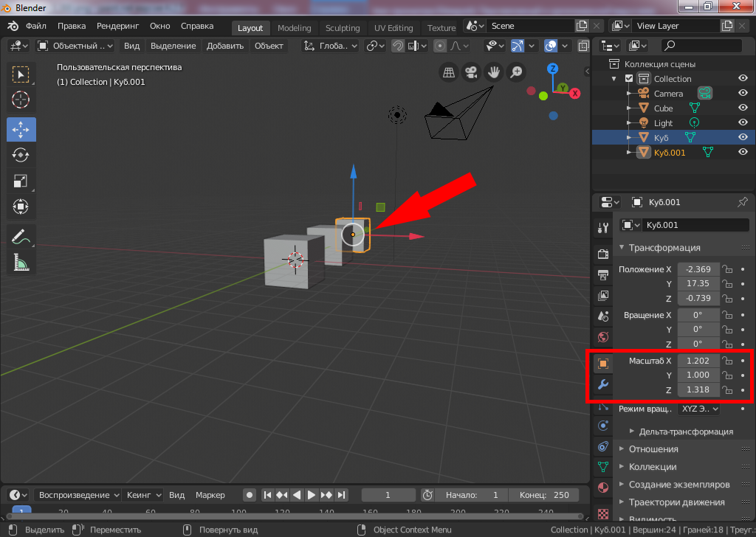
Task: Toggle orthographic grid view icon
Action: pyautogui.click(x=448, y=72)
